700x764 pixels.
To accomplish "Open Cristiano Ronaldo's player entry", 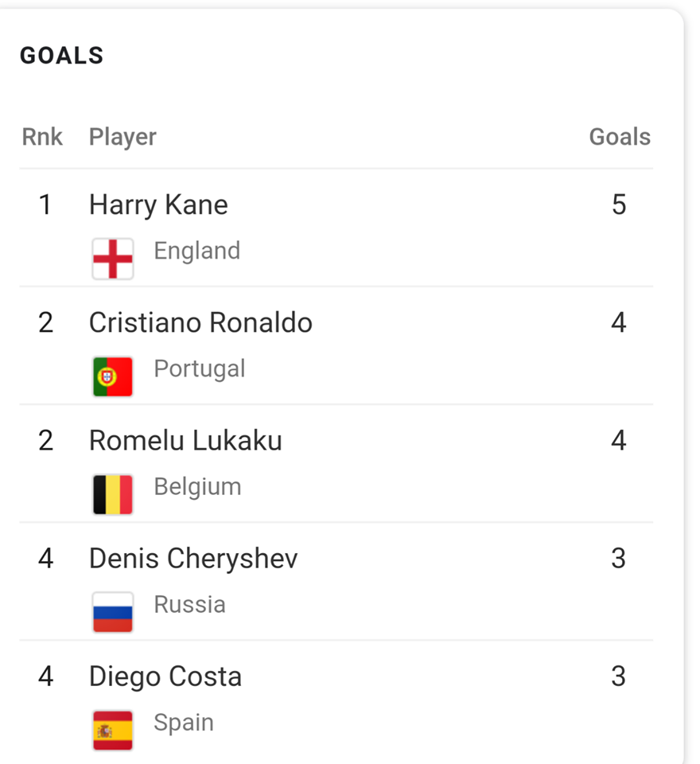I will (200, 322).
